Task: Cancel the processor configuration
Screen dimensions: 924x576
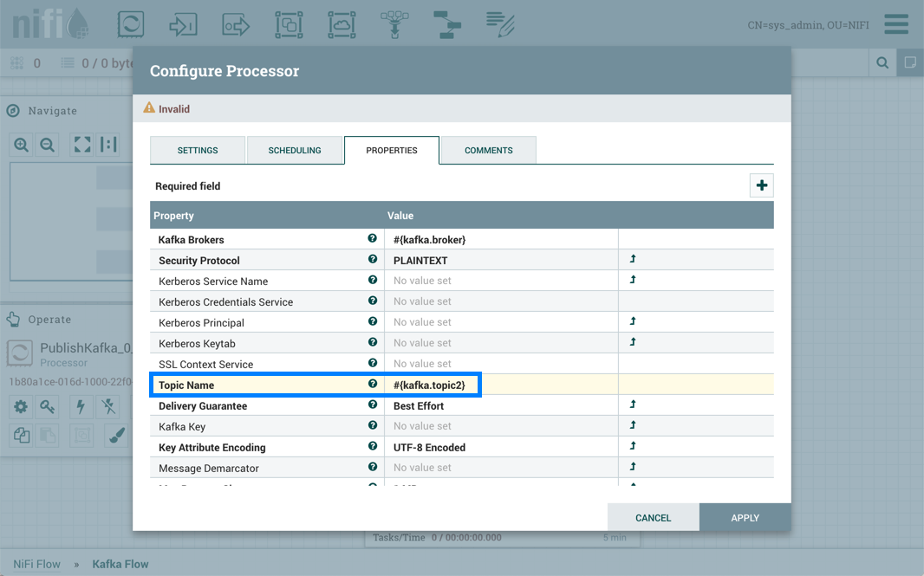Action: coord(653,517)
